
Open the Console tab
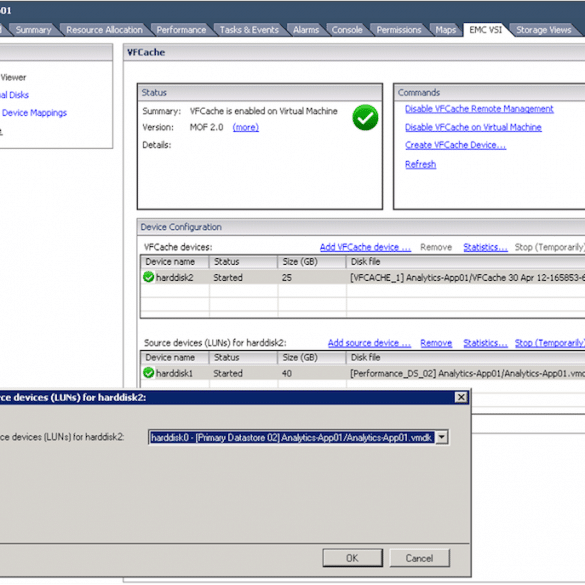347,30
